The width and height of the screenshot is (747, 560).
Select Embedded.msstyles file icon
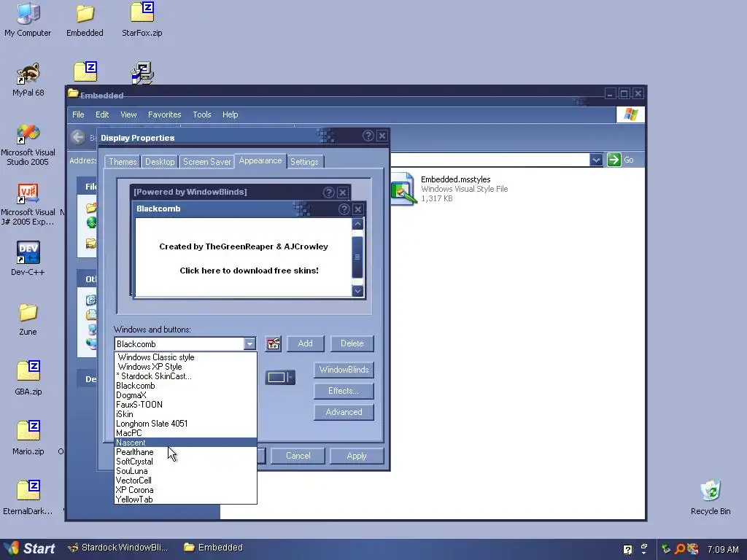(403, 189)
